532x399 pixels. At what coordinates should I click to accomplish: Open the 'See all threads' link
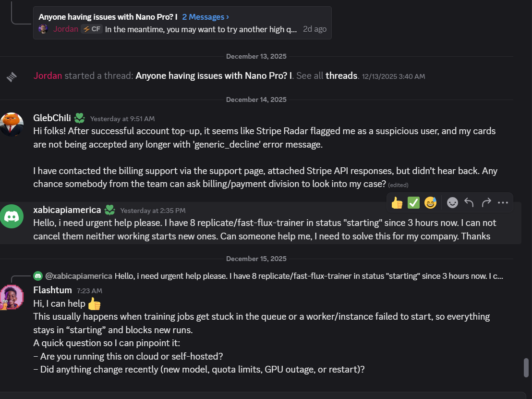coord(341,75)
